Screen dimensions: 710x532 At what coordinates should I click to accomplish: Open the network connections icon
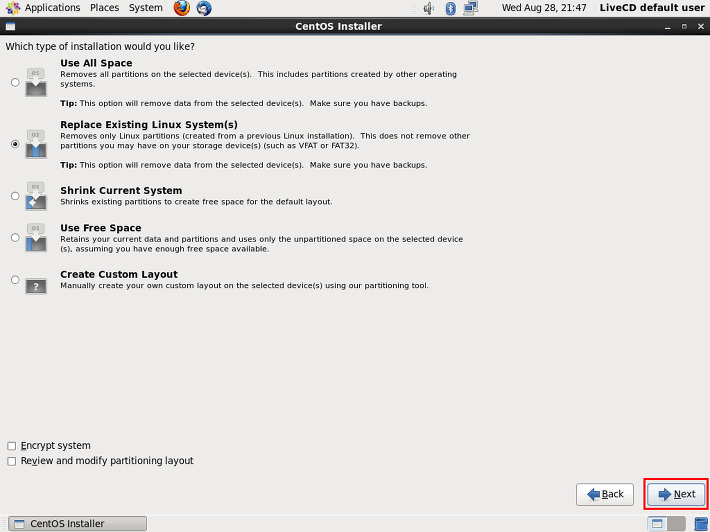(471, 8)
